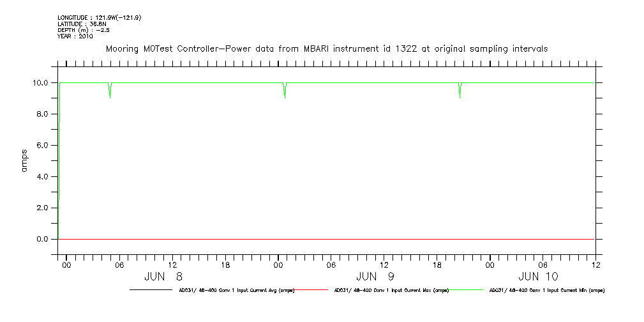Select the 'Input Current Avg' legend entry

coord(237,290)
